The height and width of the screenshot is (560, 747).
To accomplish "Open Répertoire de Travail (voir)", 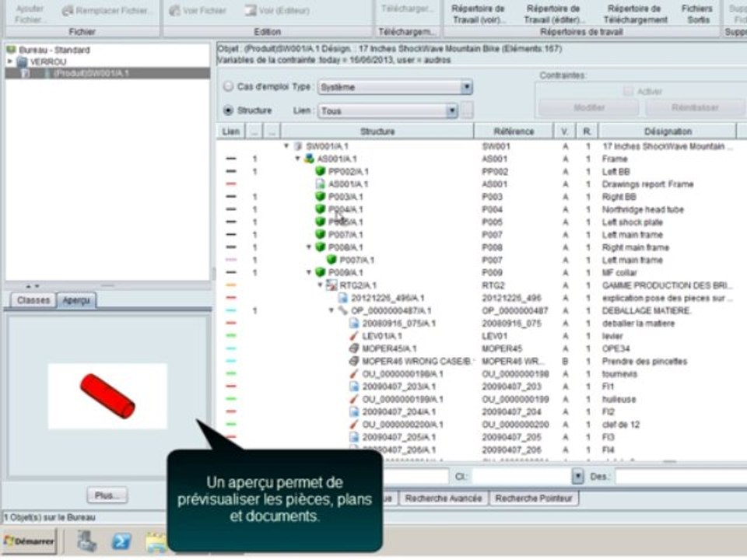I will pyautogui.click(x=478, y=14).
